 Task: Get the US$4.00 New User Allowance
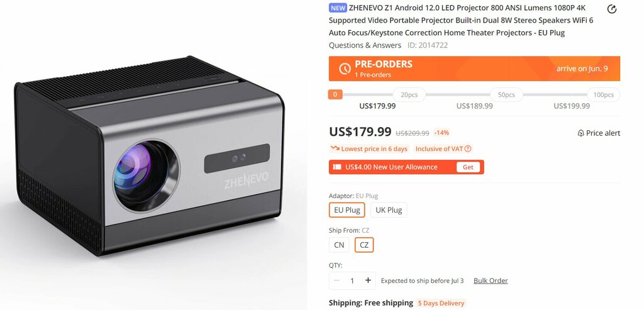[x=468, y=167]
